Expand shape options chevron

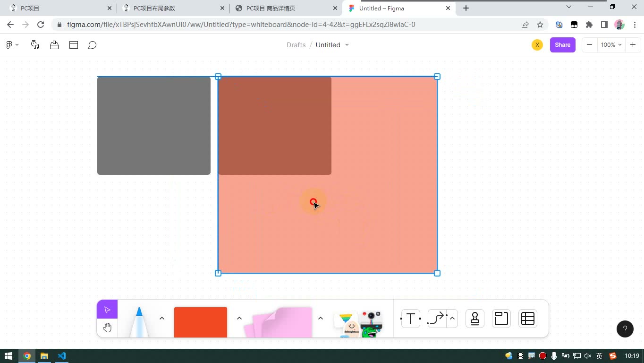tap(239, 318)
